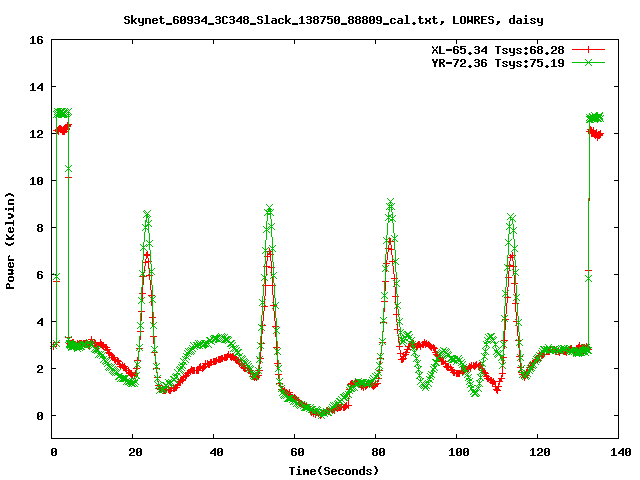This screenshot has width=640, height=480.
Task: Click the x-axis tick label 100
Action: pyautogui.click(x=459, y=452)
